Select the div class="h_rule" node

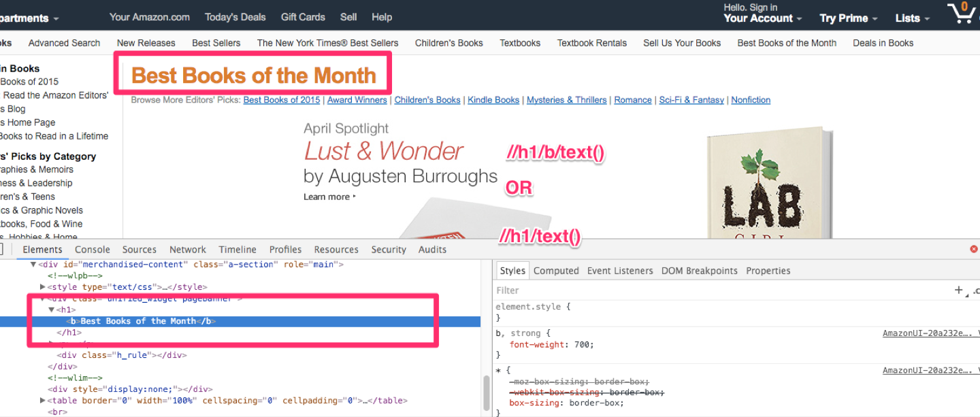click(x=121, y=355)
